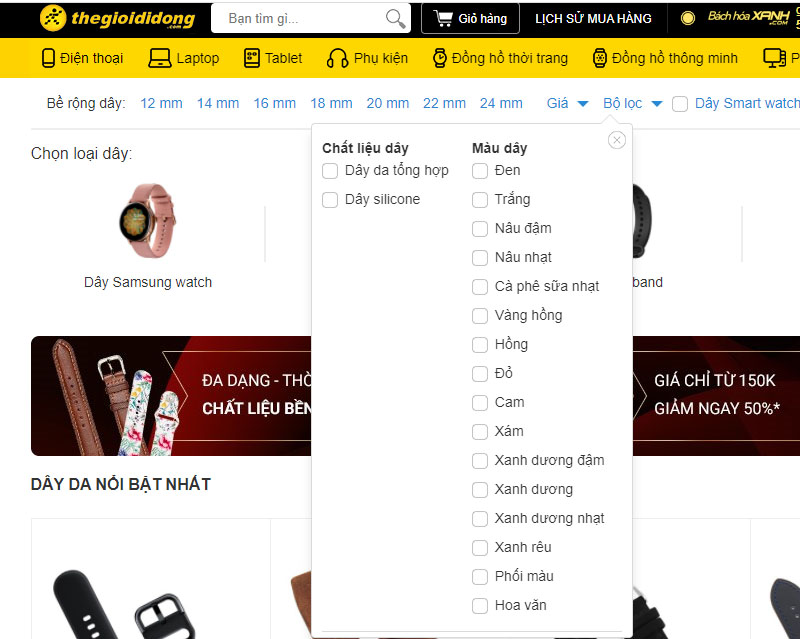Open the shopping cart icon
This screenshot has height=639, width=800.
click(x=443, y=18)
